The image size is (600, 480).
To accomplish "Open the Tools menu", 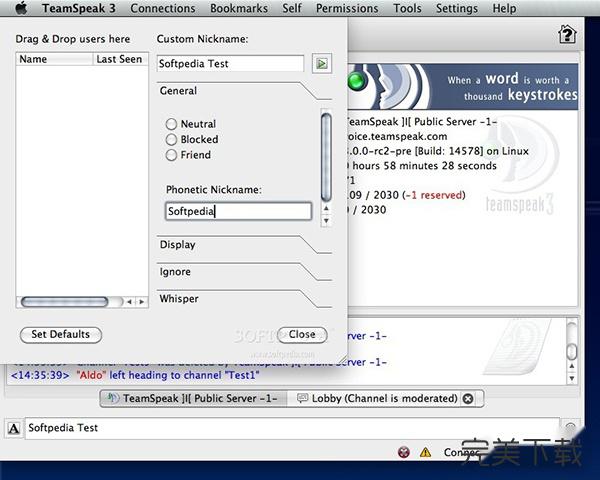I will coord(407,8).
